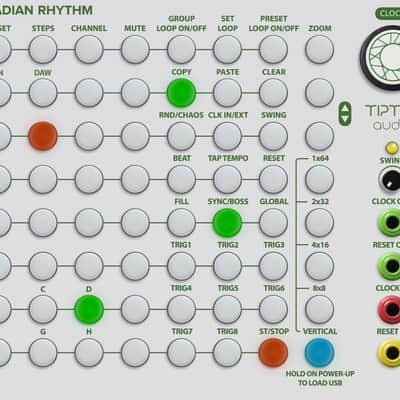The height and width of the screenshot is (400, 400).
Task: Tap the TAP TEMPO button
Action: click(x=227, y=179)
